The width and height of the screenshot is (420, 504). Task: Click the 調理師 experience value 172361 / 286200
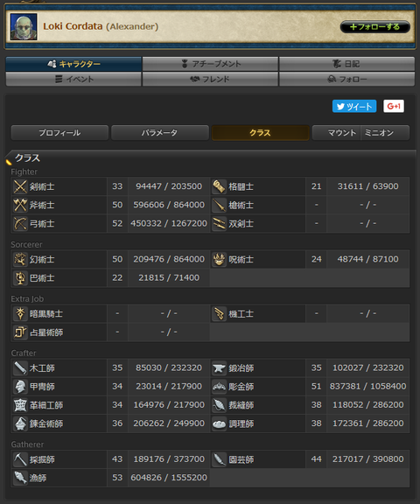point(368,423)
